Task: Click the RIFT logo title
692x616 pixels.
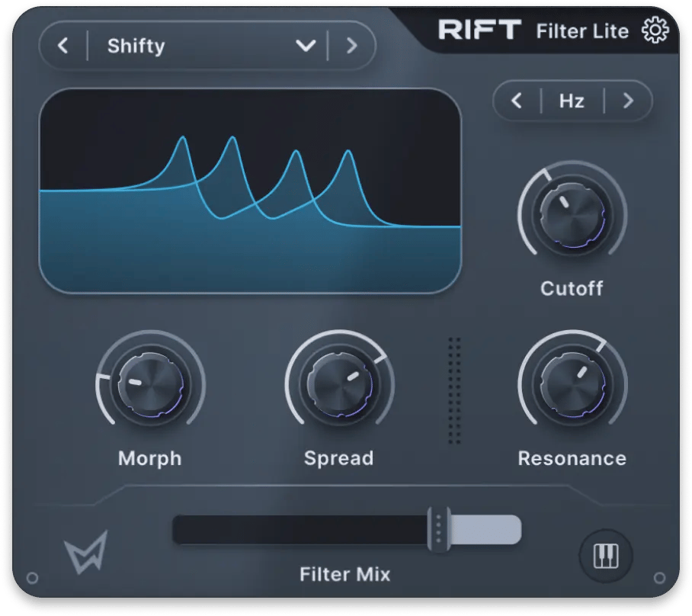Action: pos(479,30)
